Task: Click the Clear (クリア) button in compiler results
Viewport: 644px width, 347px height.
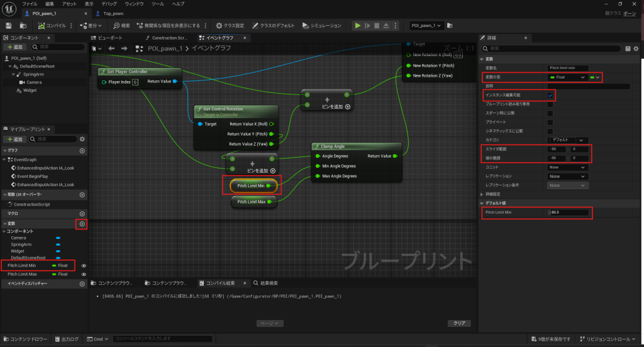Action: click(x=458, y=323)
